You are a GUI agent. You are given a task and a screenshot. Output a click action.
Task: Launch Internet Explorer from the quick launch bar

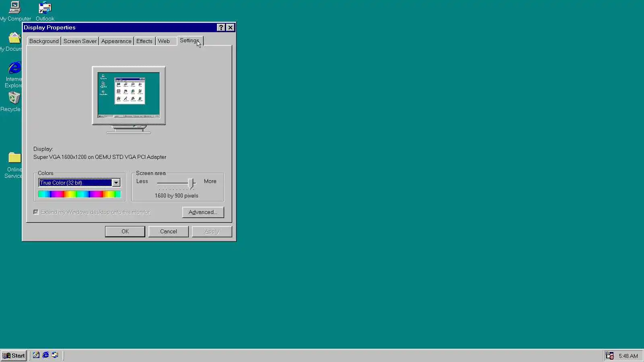45,355
